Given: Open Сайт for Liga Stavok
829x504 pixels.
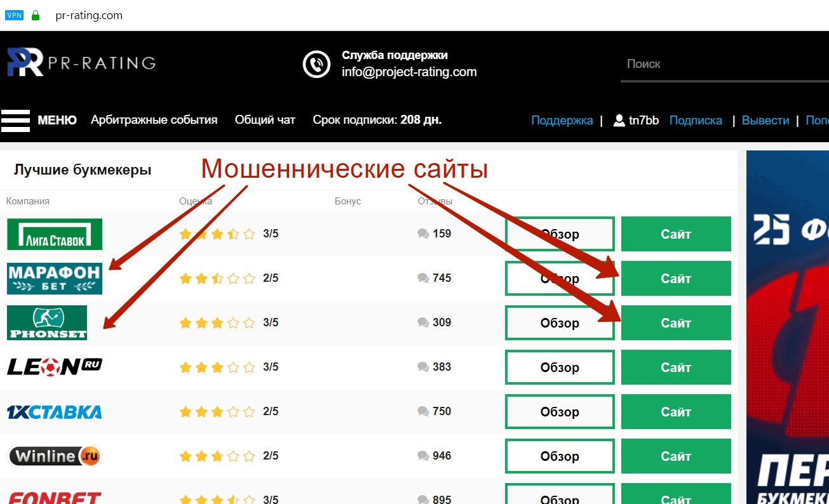Looking at the screenshot, I should tap(676, 234).
